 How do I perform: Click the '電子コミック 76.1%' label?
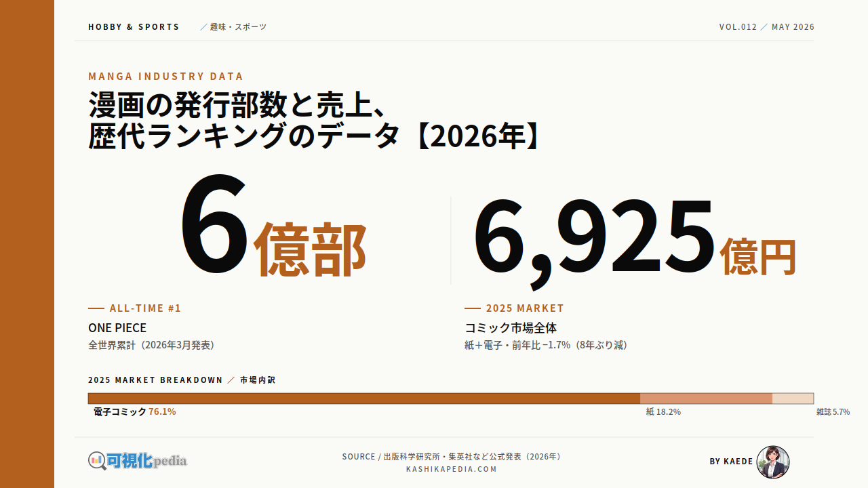pyautogui.click(x=135, y=411)
